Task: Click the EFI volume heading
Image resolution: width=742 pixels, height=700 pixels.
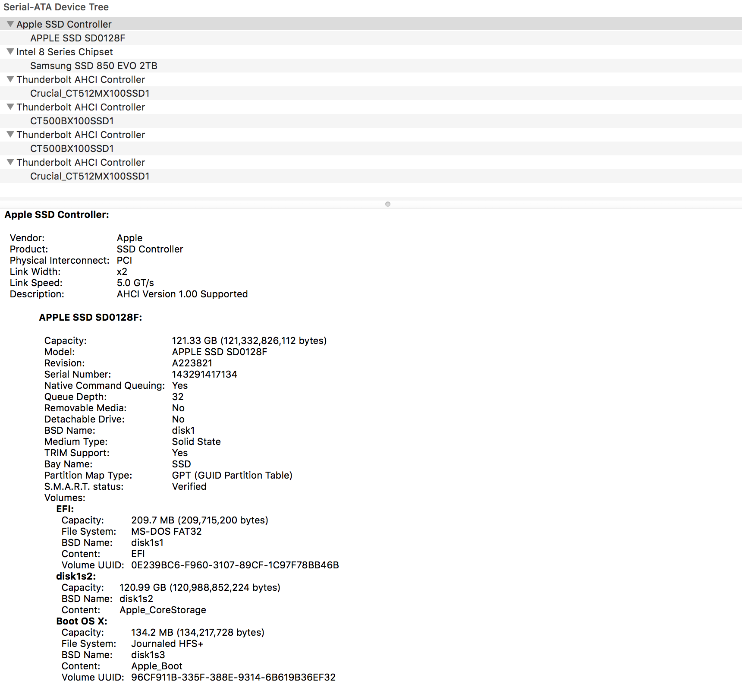Action: tap(65, 509)
